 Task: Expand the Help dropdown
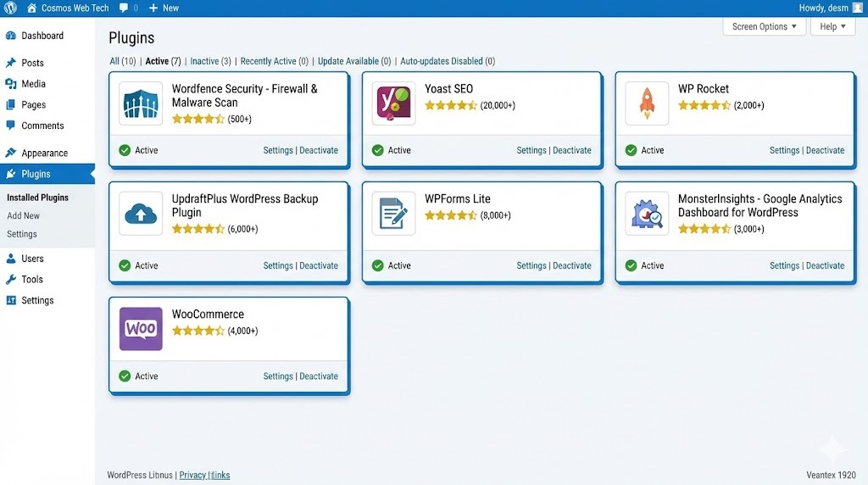point(832,26)
